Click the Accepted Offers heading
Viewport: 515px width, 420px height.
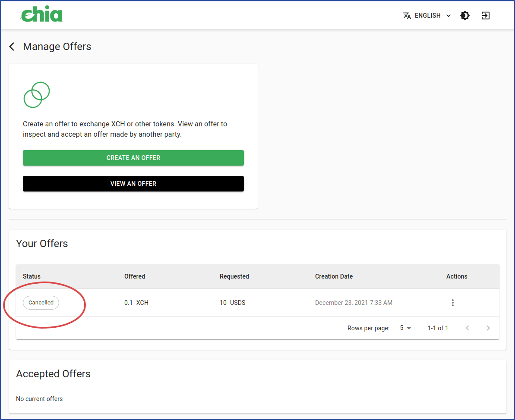tap(53, 374)
